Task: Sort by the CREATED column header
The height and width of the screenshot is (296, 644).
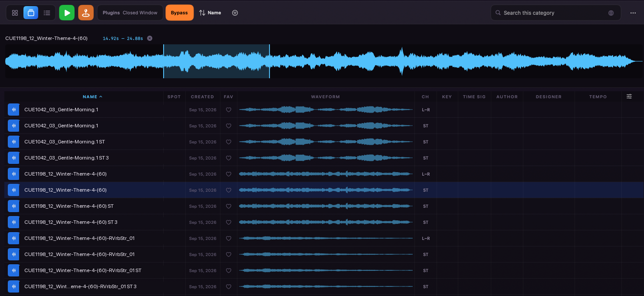Action: point(202,97)
